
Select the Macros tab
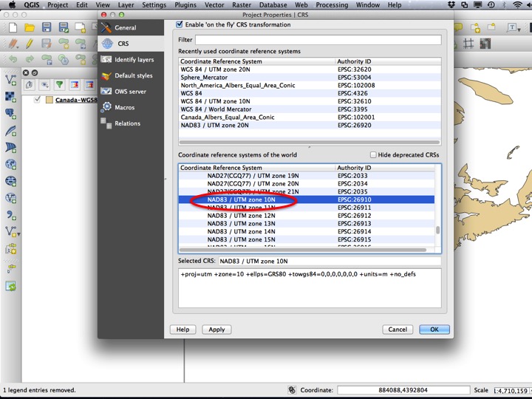point(131,107)
